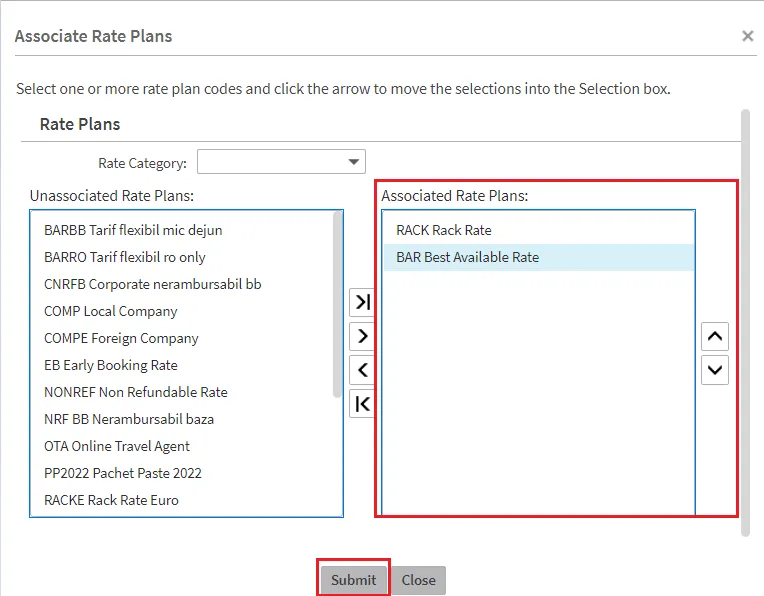Image resolution: width=764 pixels, height=596 pixels.
Task: Click the move-selected-left arrow icon
Action: pyautogui.click(x=363, y=370)
